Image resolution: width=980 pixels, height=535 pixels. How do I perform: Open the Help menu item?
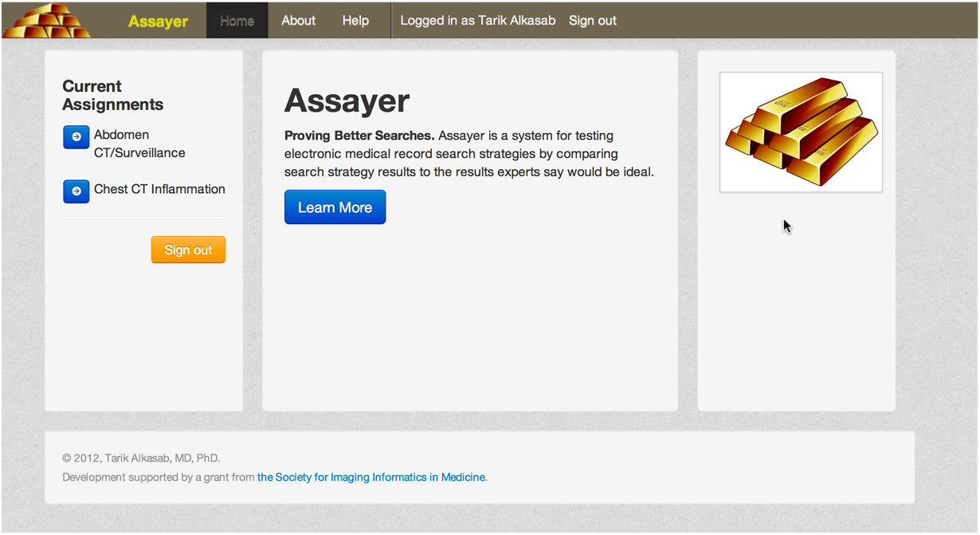point(355,21)
